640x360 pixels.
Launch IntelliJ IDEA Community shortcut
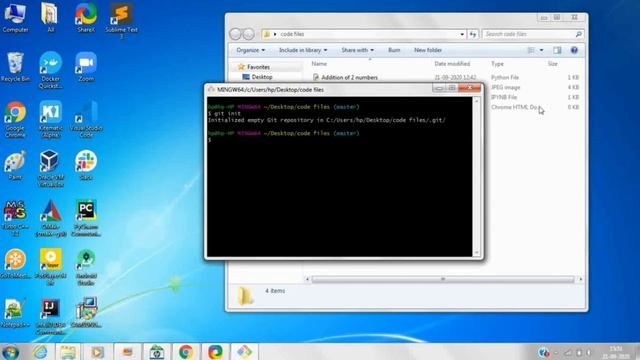[50, 316]
